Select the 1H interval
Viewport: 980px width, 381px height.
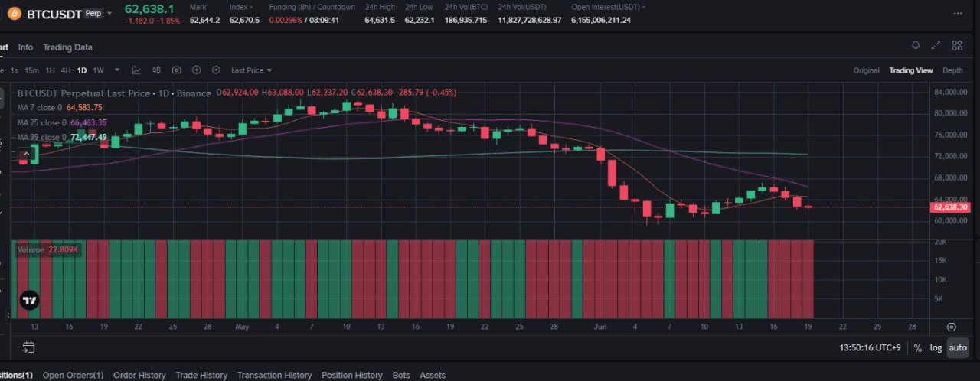tap(50, 70)
